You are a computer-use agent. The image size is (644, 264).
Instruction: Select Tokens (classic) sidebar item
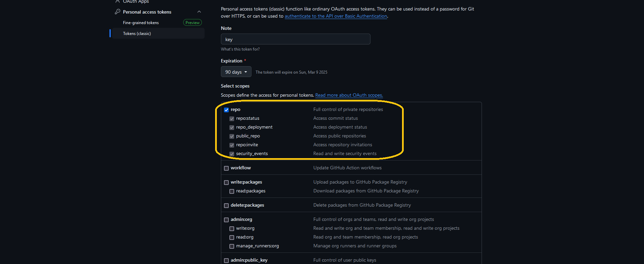click(137, 34)
